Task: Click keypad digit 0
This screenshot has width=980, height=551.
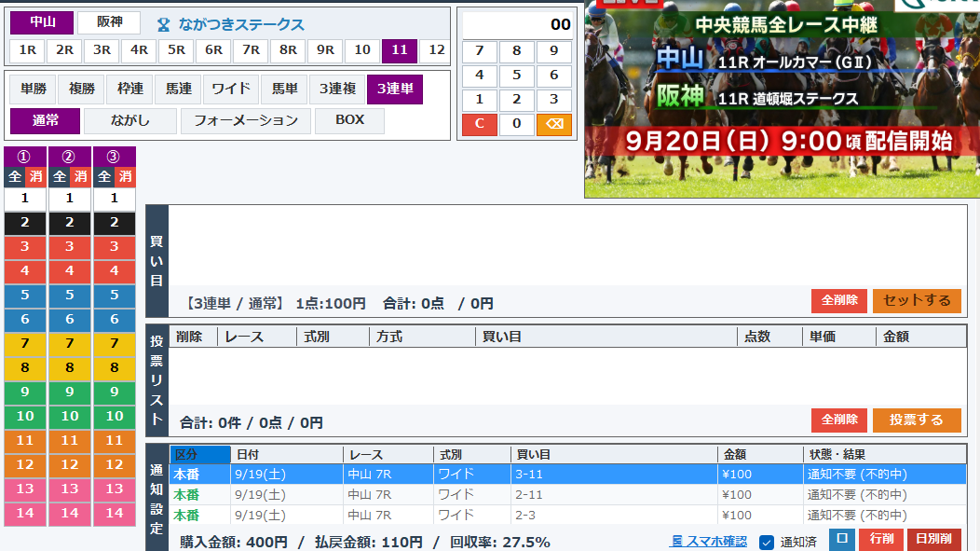Action: (516, 124)
